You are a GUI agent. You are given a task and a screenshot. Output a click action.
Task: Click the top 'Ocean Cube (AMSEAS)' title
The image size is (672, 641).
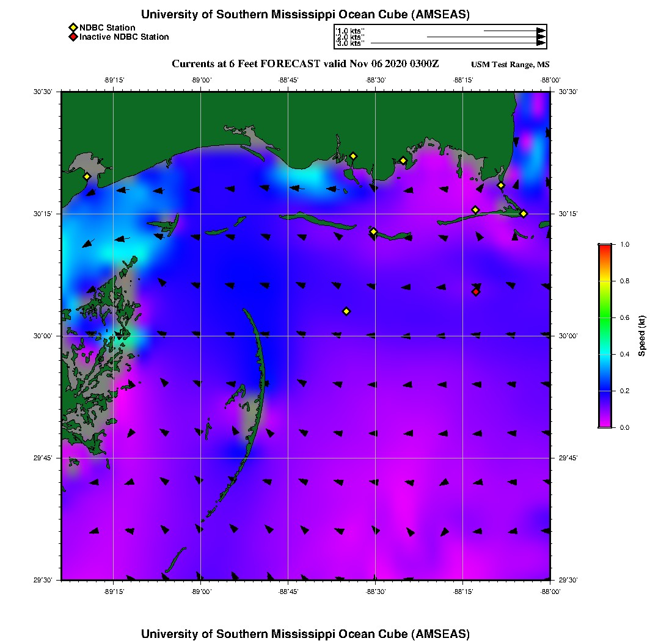point(305,15)
